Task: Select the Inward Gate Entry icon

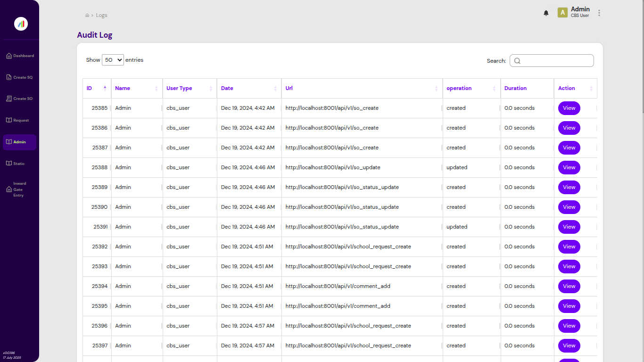Action: click(x=8, y=189)
